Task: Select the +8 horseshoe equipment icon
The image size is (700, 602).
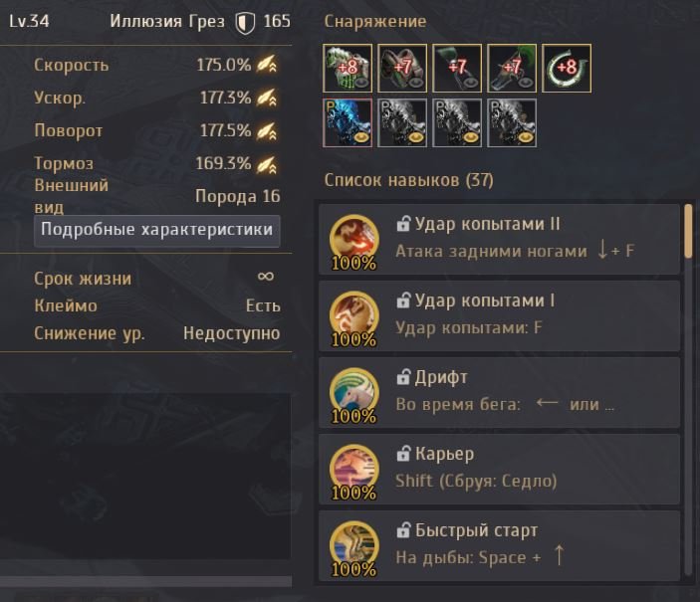Action: [x=567, y=69]
